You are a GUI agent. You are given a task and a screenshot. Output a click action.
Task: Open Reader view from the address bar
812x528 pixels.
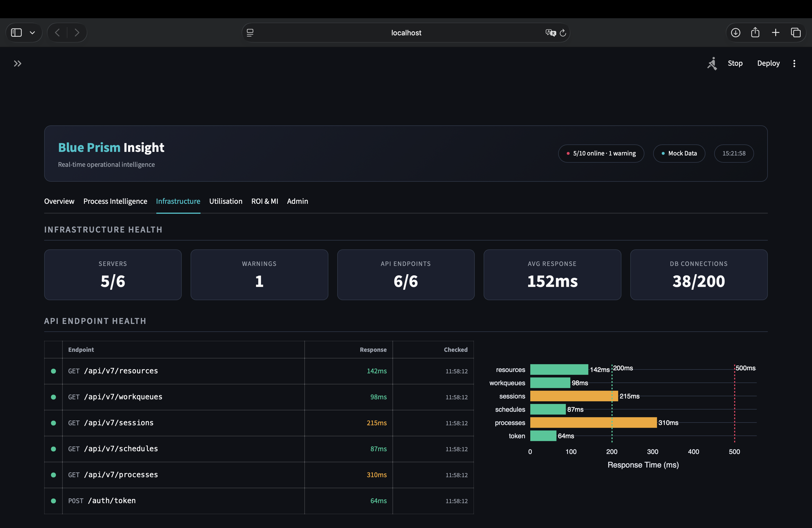point(250,32)
